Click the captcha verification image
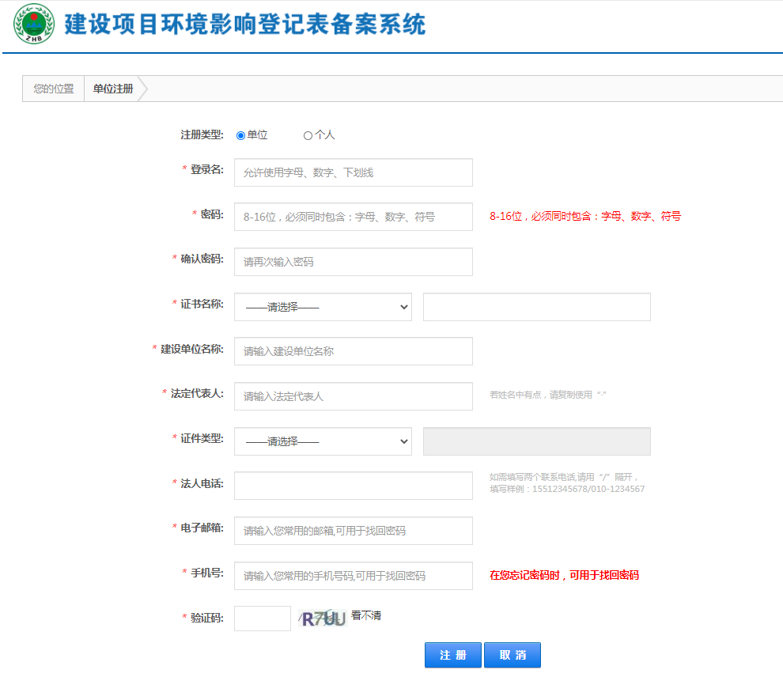Viewport: 783px width, 700px height. pyautogui.click(x=323, y=618)
